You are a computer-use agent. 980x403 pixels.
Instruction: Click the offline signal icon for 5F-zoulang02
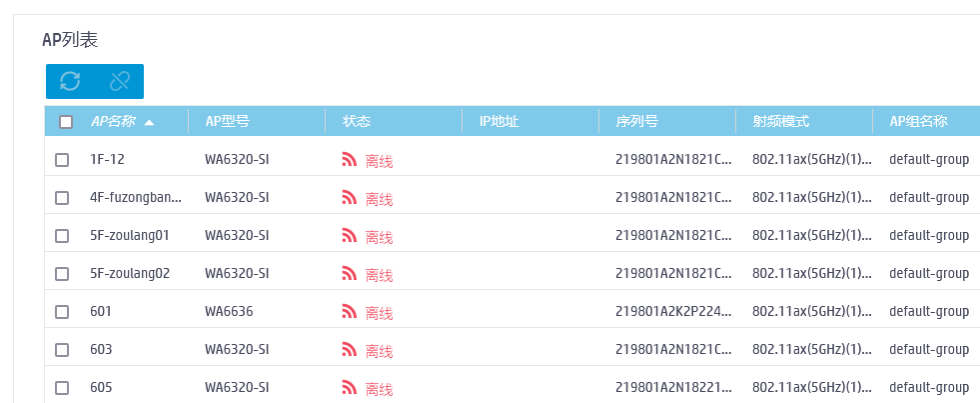click(x=350, y=274)
